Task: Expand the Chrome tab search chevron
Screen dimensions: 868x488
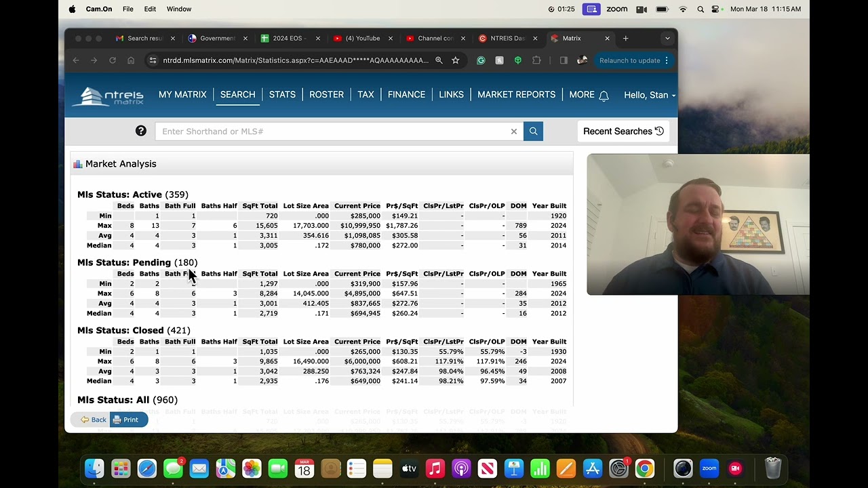Action: pyautogui.click(x=667, y=39)
